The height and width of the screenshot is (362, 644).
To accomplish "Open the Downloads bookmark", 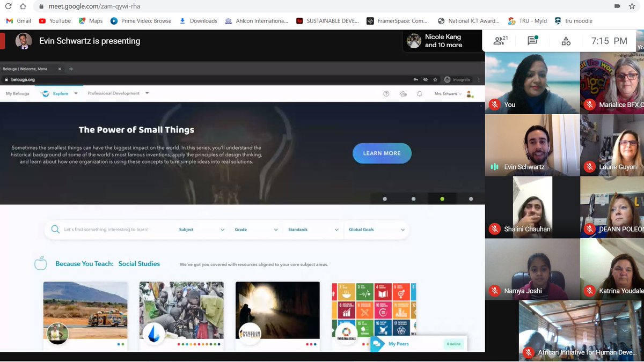I will [x=198, y=21].
